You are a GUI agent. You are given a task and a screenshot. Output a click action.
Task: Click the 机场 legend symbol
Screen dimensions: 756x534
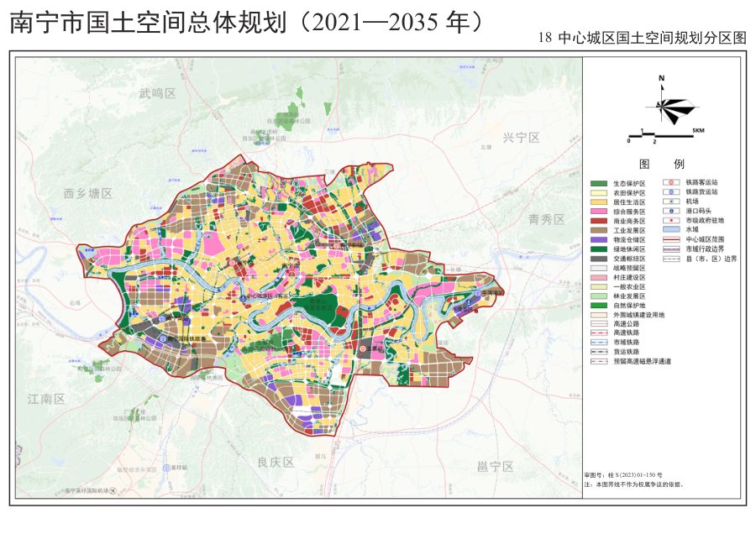671,202
